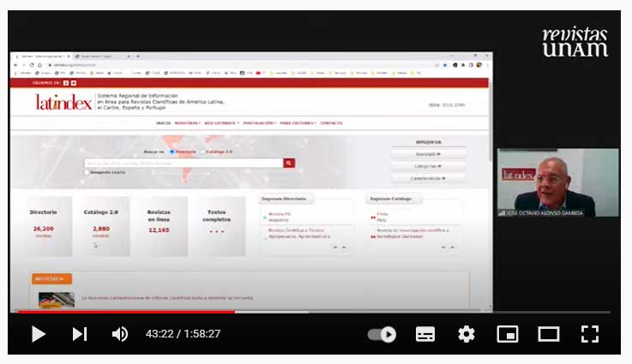Click the Noticias orange button

coord(51,278)
